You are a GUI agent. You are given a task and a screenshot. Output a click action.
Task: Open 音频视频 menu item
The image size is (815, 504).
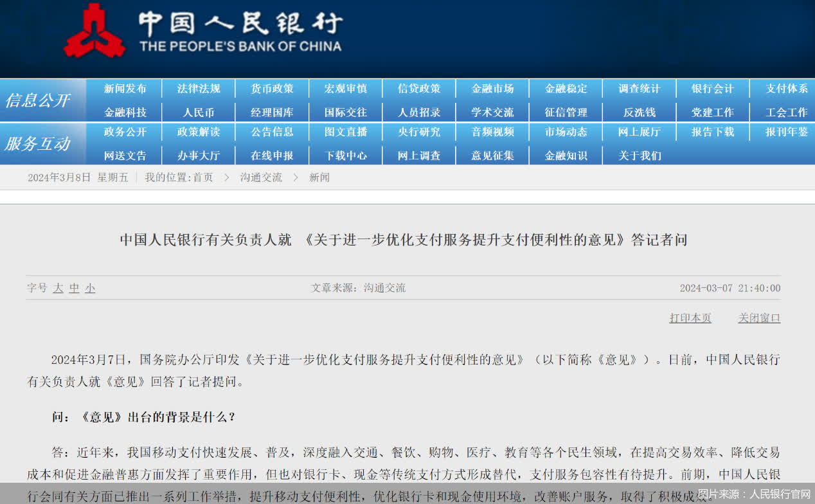click(492, 132)
